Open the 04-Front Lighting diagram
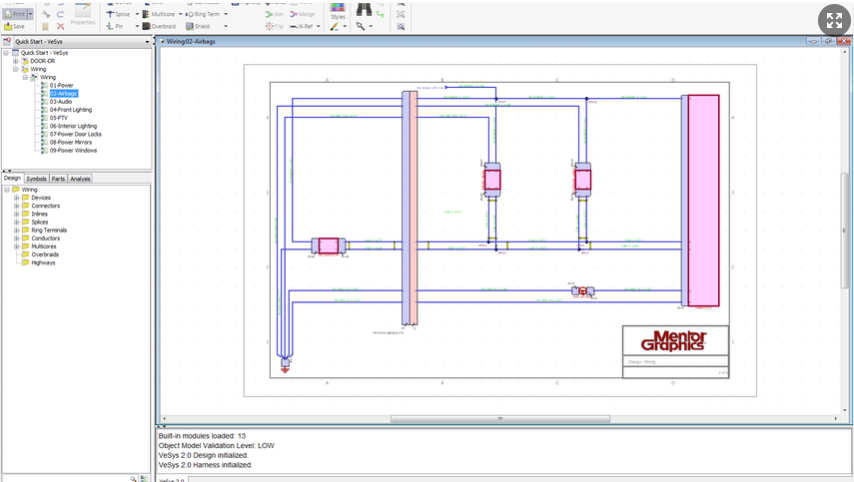 (x=70, y=110)
